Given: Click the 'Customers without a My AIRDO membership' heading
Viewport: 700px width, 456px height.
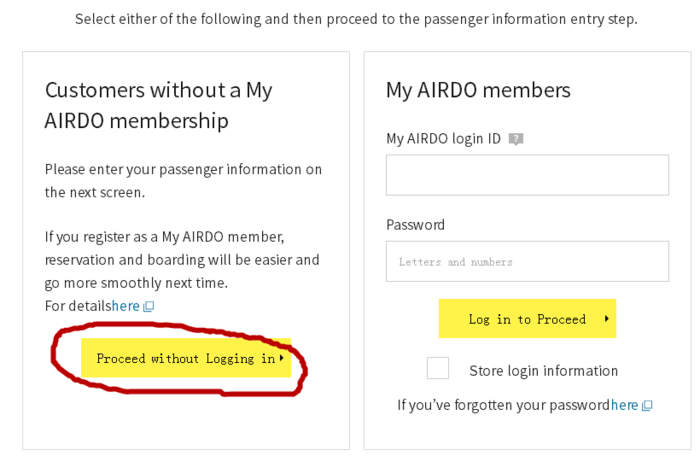Looking at the screenshot, I should (x=158, y=105).
